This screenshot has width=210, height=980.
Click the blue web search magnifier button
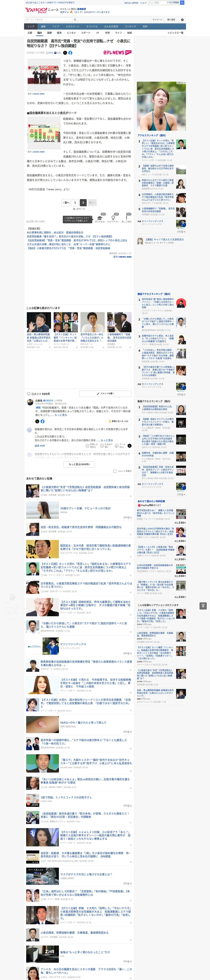tap(182, 3)
